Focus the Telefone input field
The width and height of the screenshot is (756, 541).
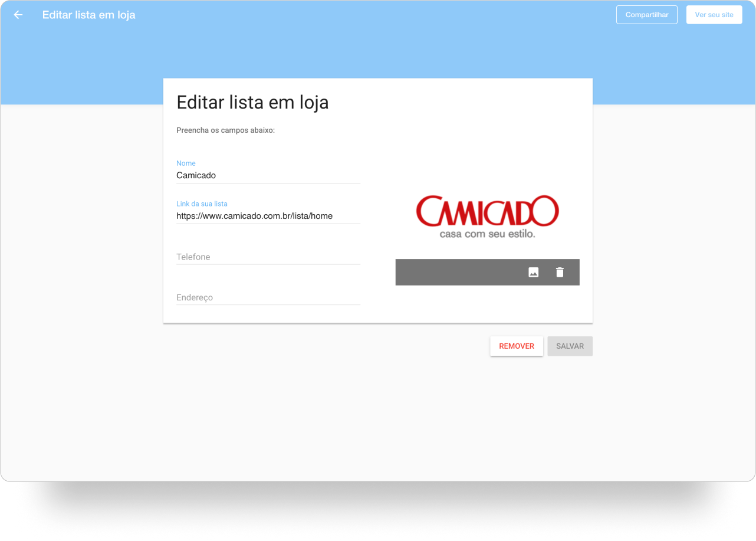(268, 257)
